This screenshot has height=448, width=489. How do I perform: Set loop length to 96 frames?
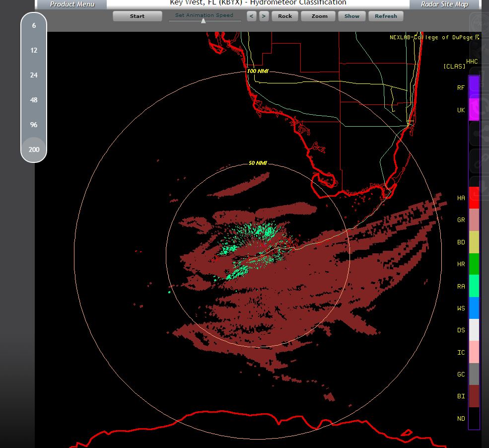[x=34, y=125]
